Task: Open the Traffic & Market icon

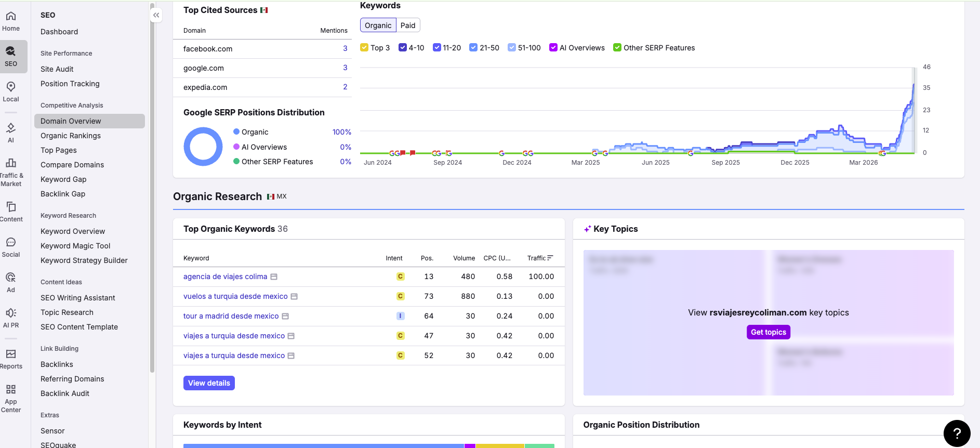Action: 11,163
